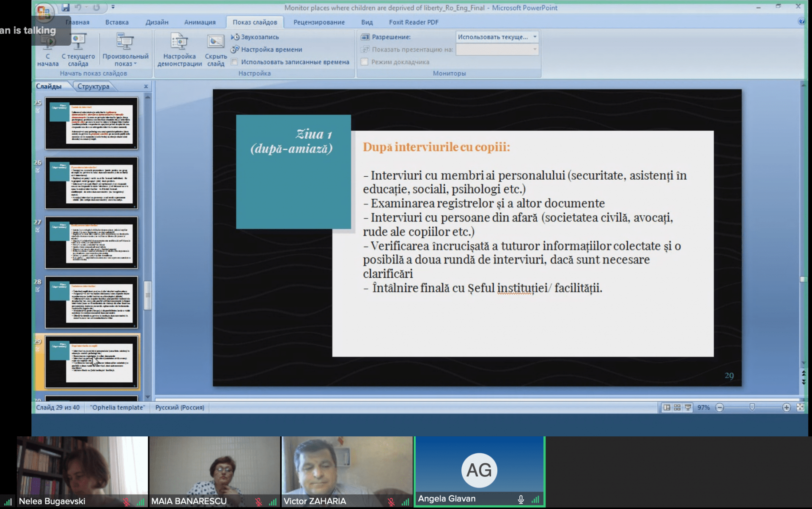Start slideshow from current slide
The image size is (812, 509).
point(78,50)
